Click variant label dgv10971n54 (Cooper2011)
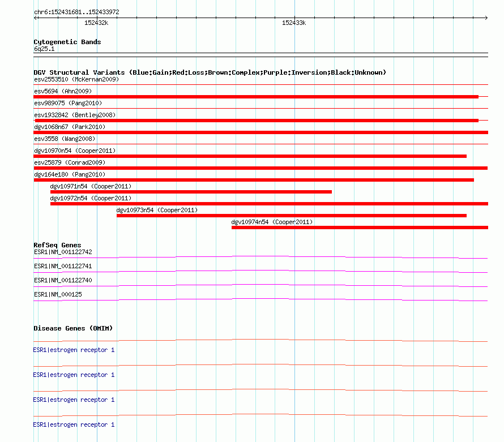The image size is (504, 442). pyautogui.click(x=91, y=186)
